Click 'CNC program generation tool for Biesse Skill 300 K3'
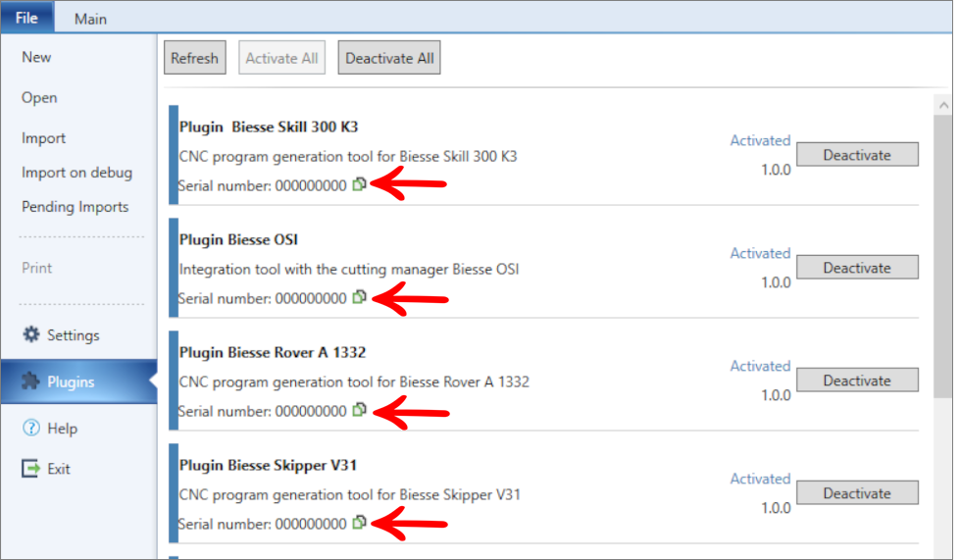Image resolution: width=960 pixels, height=560 pixels. point(348,157)
